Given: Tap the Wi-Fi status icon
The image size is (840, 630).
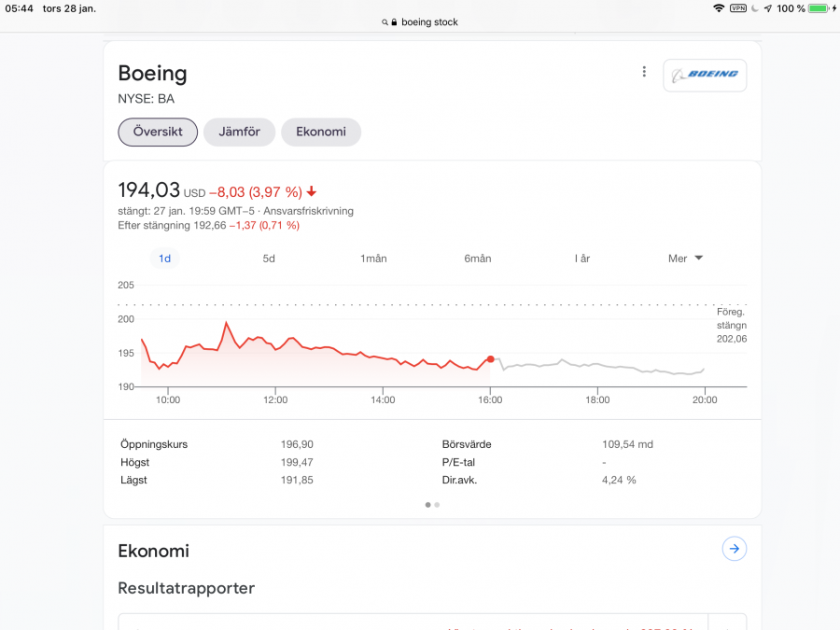Looking at the screenshot, I should point(719,8).
